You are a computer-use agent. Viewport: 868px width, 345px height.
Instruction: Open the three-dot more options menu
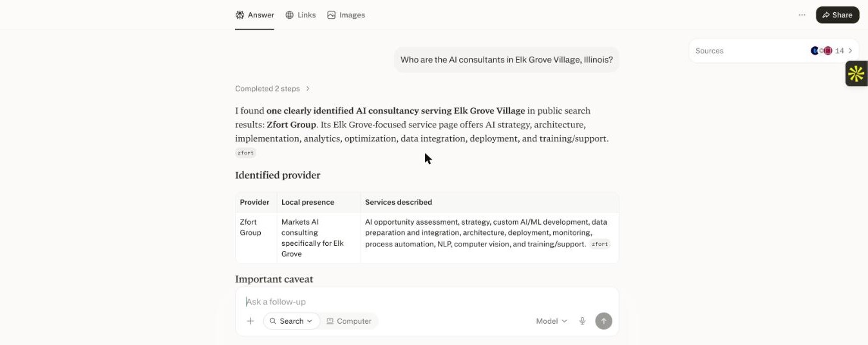tap(802, 15)
